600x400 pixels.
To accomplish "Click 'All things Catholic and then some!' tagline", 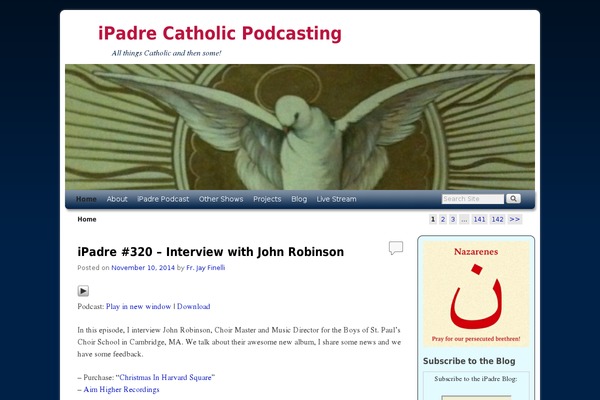I will (x=166, y=53).
